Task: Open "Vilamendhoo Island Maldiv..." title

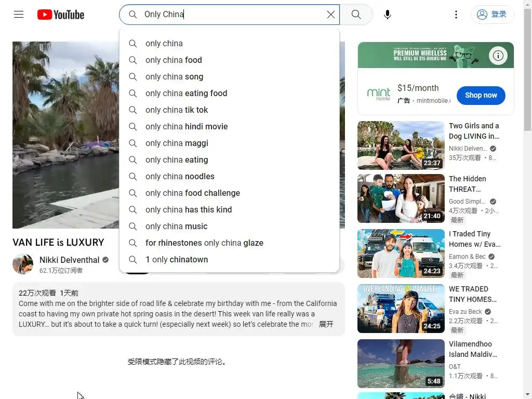Action: tap(473, 349)
